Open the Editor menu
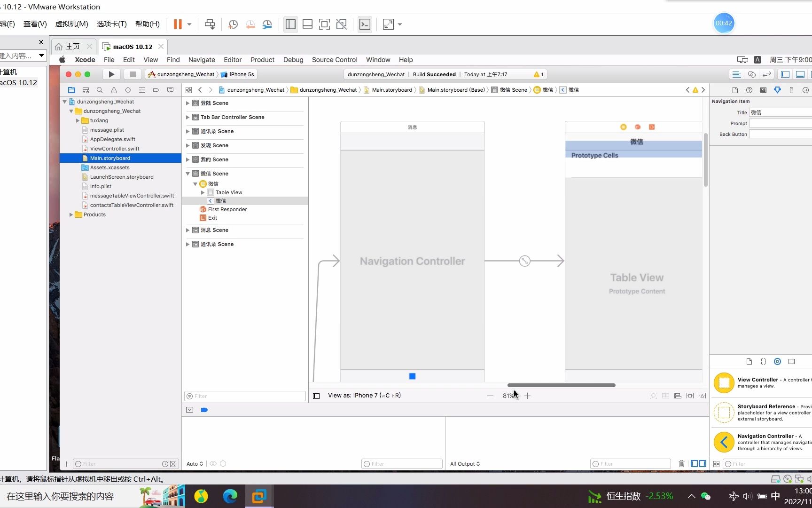Image resolution: width=812 pixels, height=508 pixels. pos(233,60)
